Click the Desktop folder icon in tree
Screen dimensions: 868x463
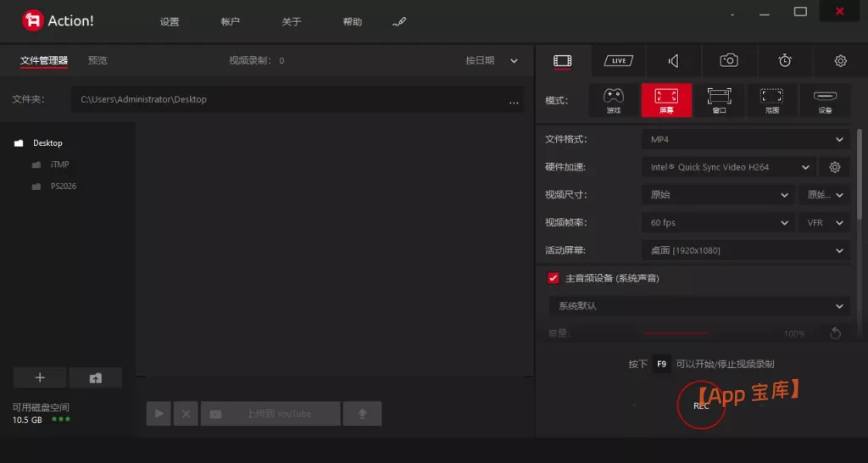19,143
